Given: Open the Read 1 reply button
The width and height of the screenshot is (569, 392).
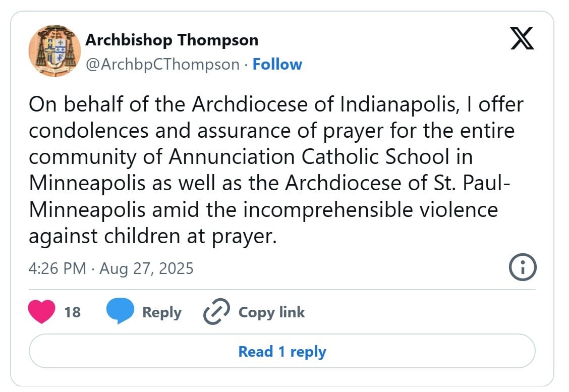Looking at the screenshot, I should [282, 351].
